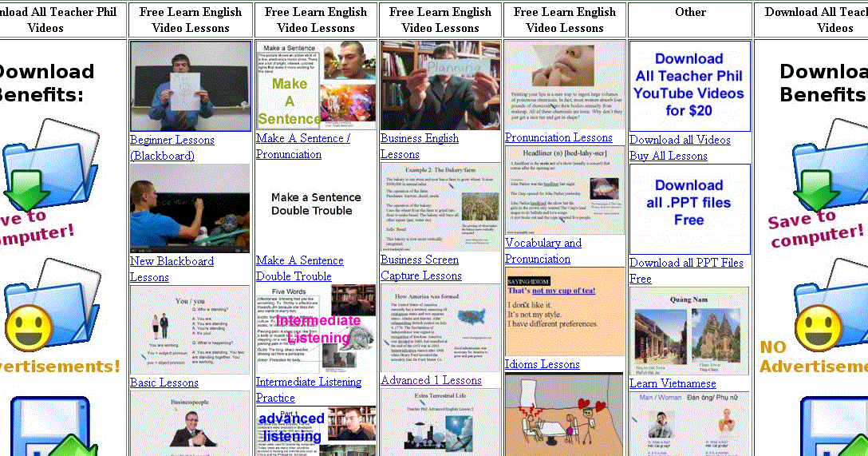Viewport: 868px width, 456px height.
Task: Open the Beginner Lessons (Blackboard) link
Action: coord(172,148)
